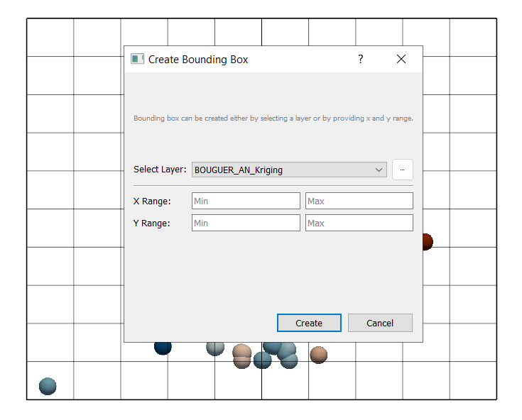Click the ellipsis browse layer button
The image size is (522, 420).
(402, 170)
